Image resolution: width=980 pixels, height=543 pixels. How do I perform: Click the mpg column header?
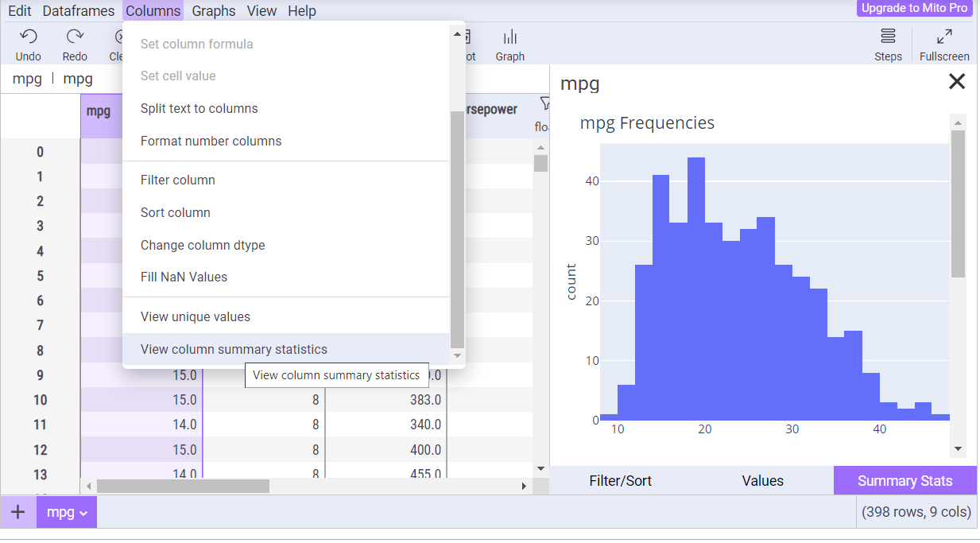pyautogui.click(x=99, y=111)
